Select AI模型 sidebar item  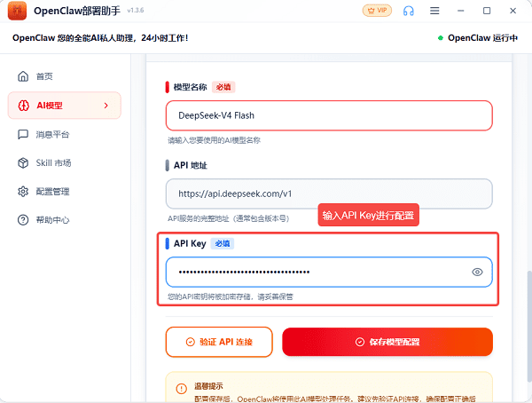pos(65,106)
